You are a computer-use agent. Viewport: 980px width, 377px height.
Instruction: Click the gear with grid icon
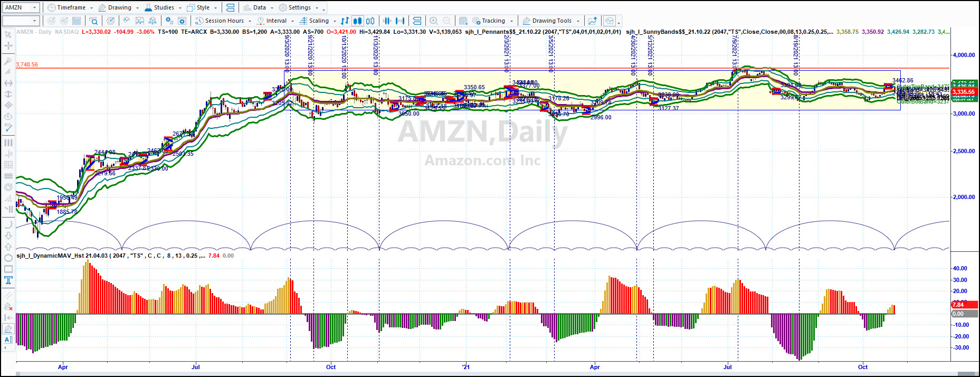[x=169, y=21]
